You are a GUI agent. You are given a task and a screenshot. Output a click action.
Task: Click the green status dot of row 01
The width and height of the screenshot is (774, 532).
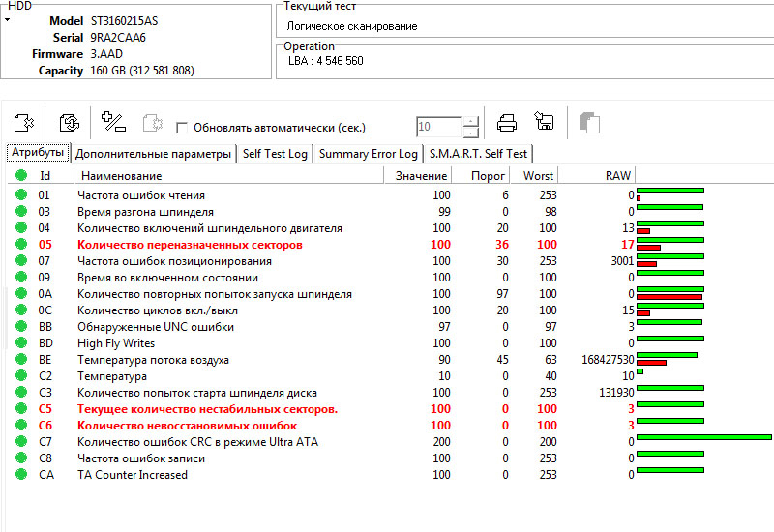(20, 194)
